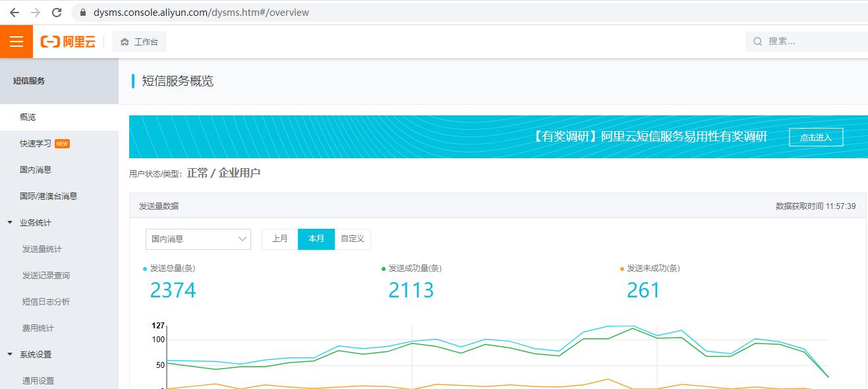The width and height of the screenshot is (868, 389).
Task: Click the 点击进入 banner button
Action: click(816, 137)
